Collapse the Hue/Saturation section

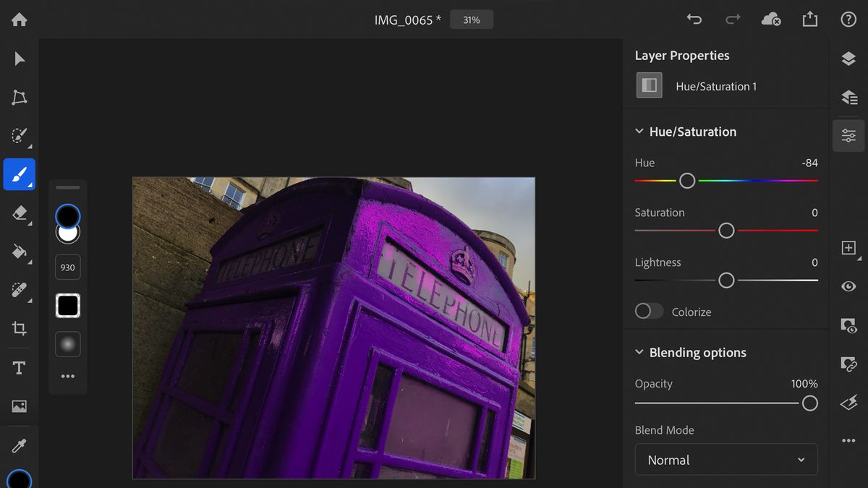coord(639,132)
